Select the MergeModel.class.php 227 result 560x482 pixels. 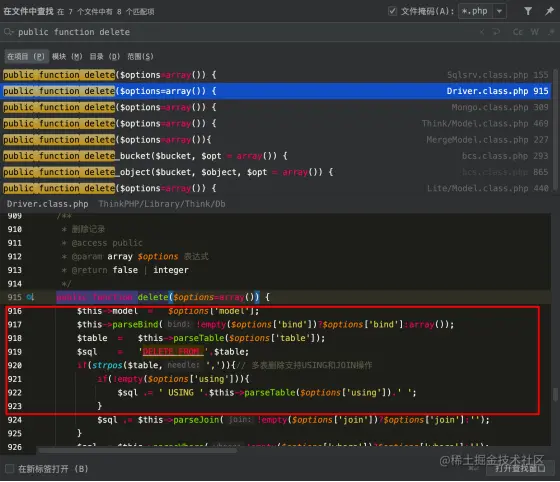click(x=275, y=140)
